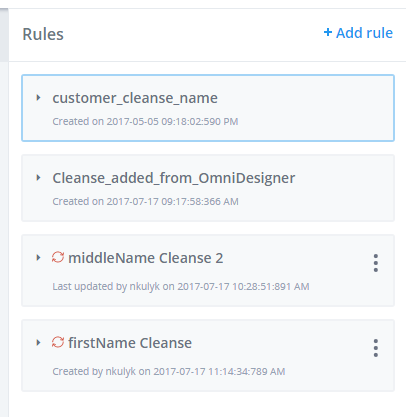The width and height of the screenshot is (406, 417).
Task: Click the Add rule link
Action: [x=358, y=33]
